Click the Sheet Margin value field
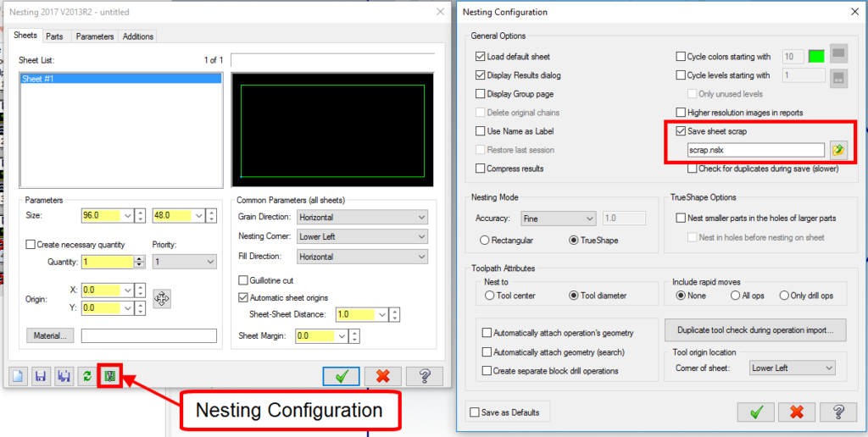This screenshot has height=437, width=868. pos(316,335)
